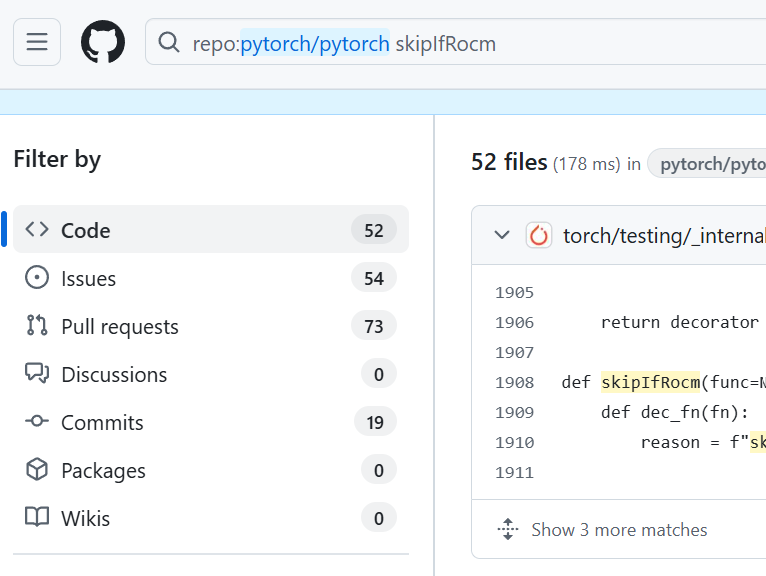This screenshot has height=576, width=766.
Task: Click the PyTorch repository flame icon
Action: pos(539,235)
